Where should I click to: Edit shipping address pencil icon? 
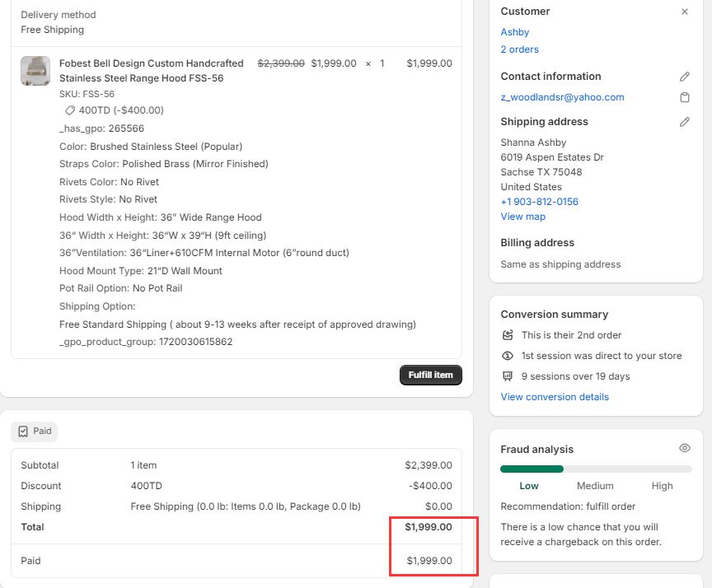(684, 122)
